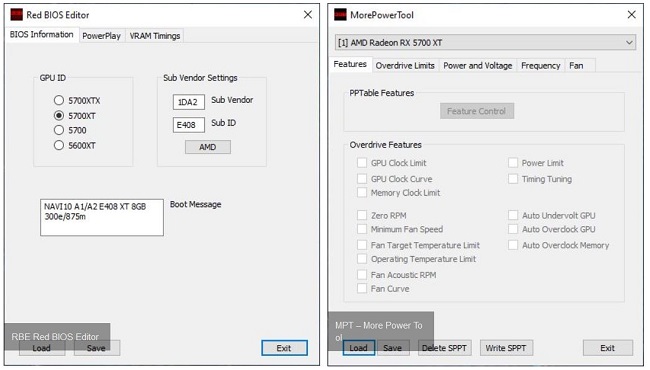Enable the Fan Acoustic RPM checkbox
This screenshot has height=370, width=650.
pyautogui.click(x=362, y=275)
